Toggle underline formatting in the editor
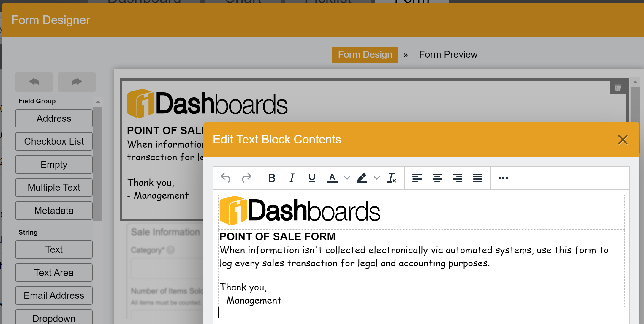This screenshot has height=324, width=644. click(312, 178)
